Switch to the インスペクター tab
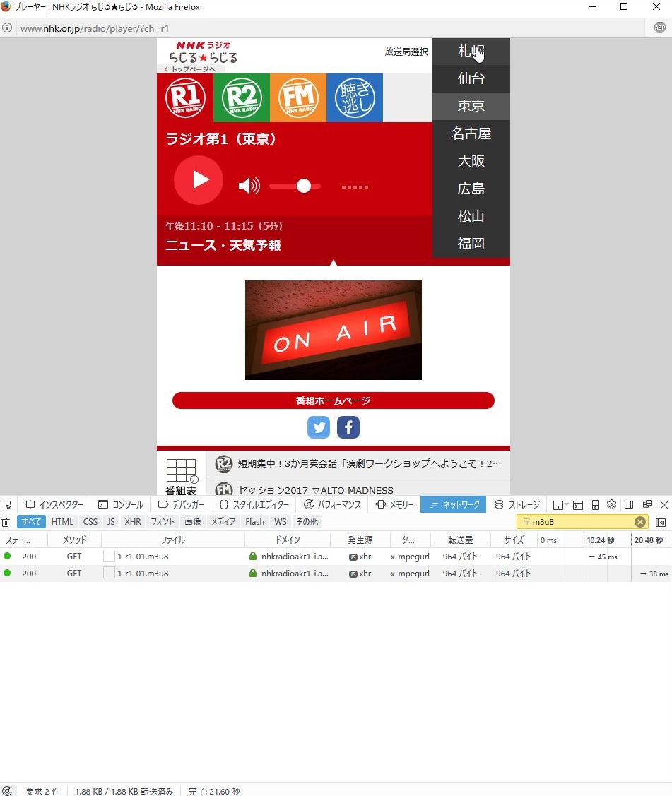 54,504
